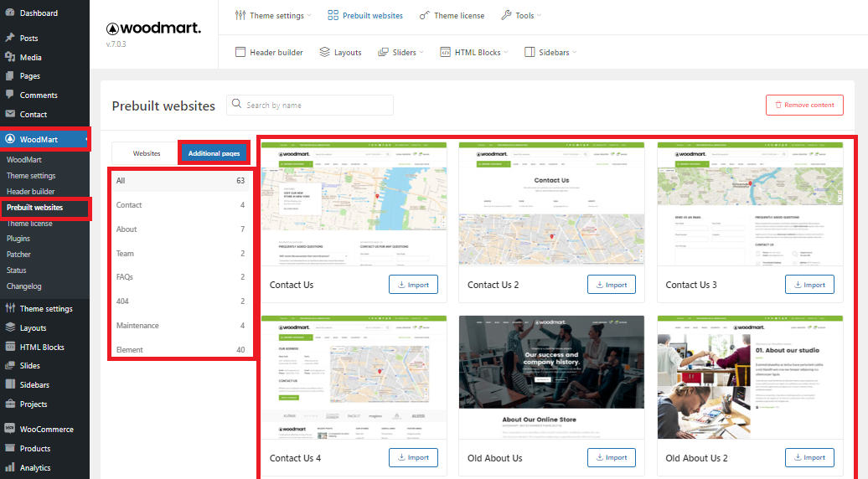Open Status in WoodMart submenu
Screen dimensions: 868x479
pos(17,270)
